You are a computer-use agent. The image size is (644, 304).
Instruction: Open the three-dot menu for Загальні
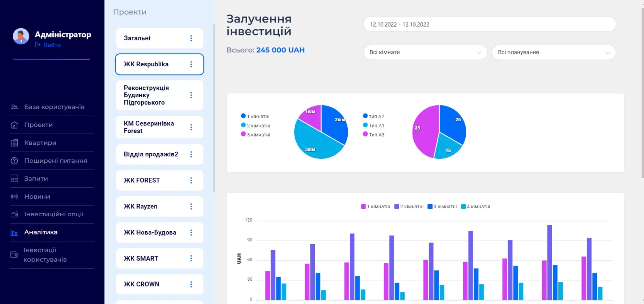[191, 38]
